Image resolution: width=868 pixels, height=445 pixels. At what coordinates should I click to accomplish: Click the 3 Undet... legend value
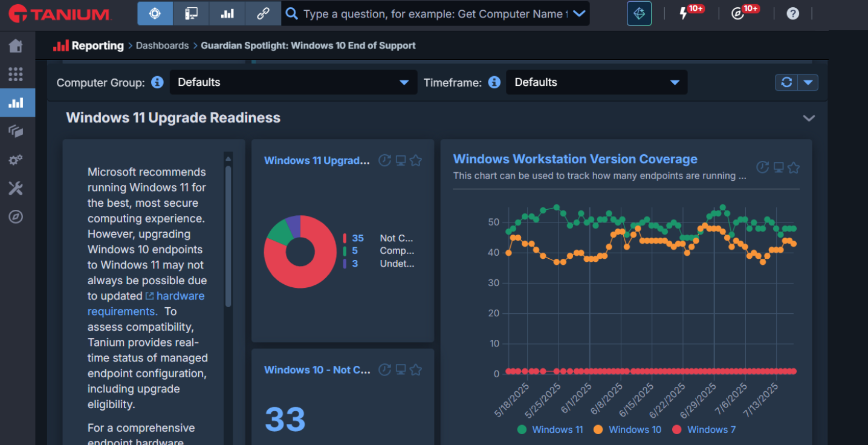click(x=355, y=264)
